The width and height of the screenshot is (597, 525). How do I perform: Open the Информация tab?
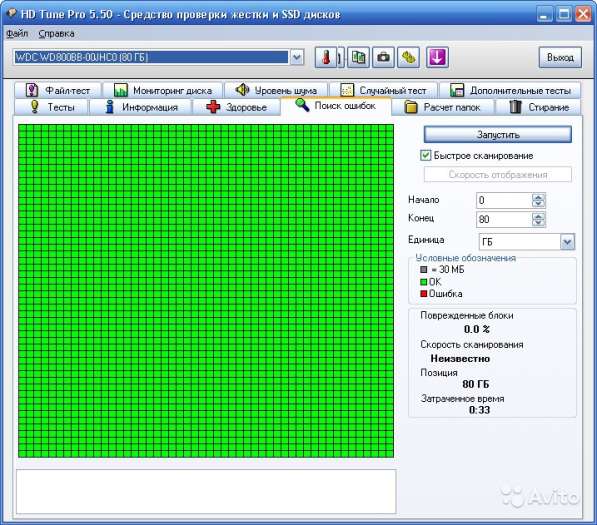[x=141, y=107]
